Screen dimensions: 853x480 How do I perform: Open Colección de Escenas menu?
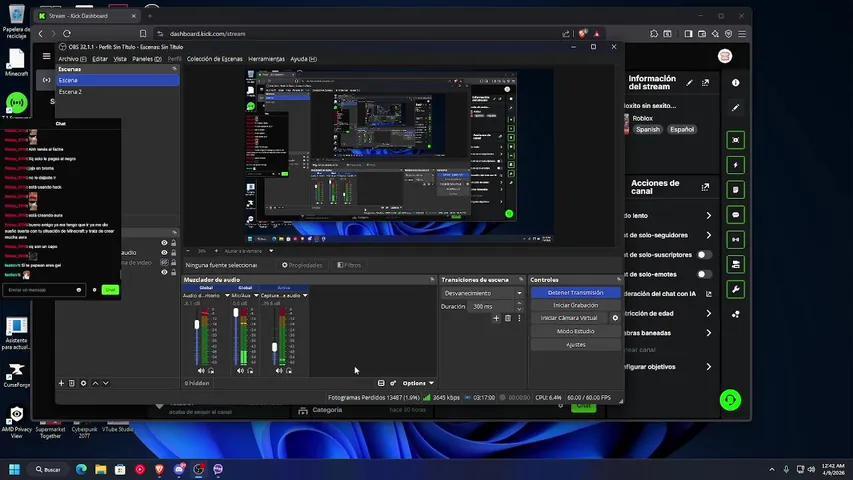[x=214, y=59]
